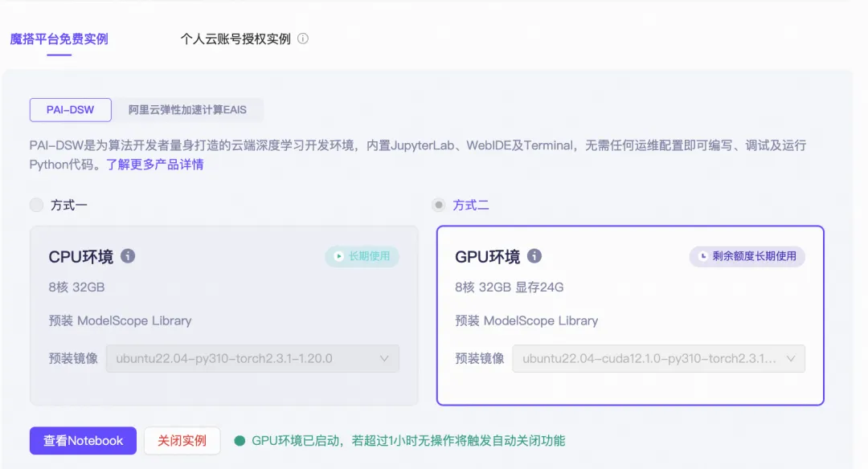Toggle the PAI-DSW environment option
Image resolution: width=868 pixels, height=469 pixels.
(70, 110)
